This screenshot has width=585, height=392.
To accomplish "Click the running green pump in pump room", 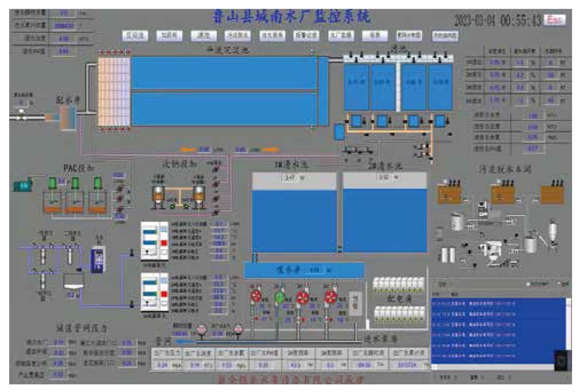I will click(279, 296).
